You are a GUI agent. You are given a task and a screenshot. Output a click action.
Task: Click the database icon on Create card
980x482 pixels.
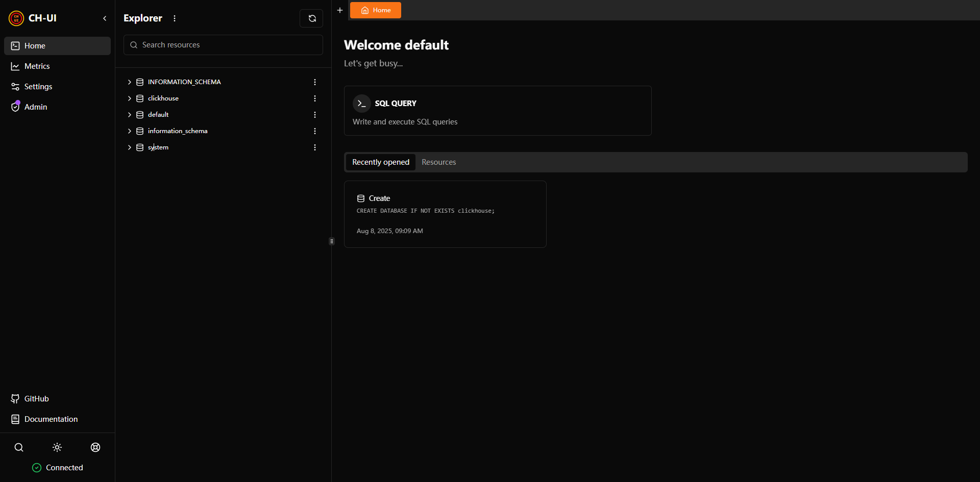click(x=361, y=198)
